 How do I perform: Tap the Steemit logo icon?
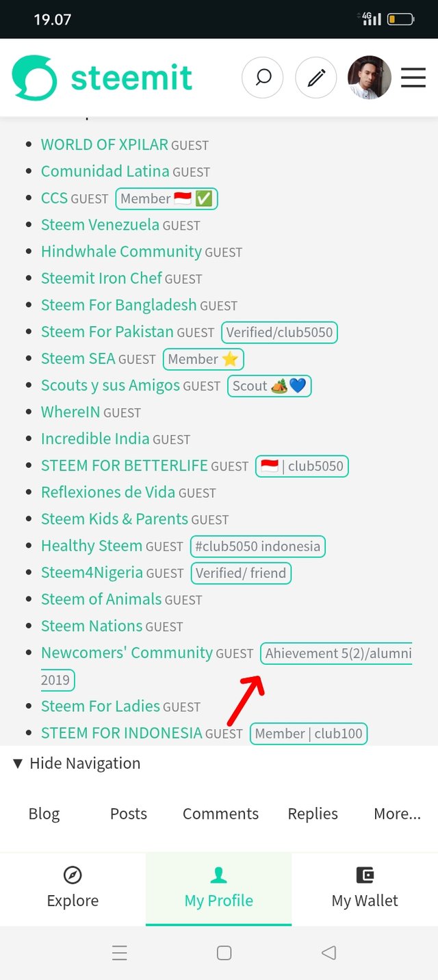click(35, 78)
